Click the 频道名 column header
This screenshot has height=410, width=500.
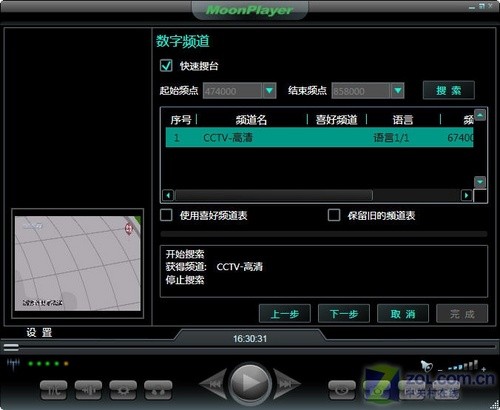251,120
